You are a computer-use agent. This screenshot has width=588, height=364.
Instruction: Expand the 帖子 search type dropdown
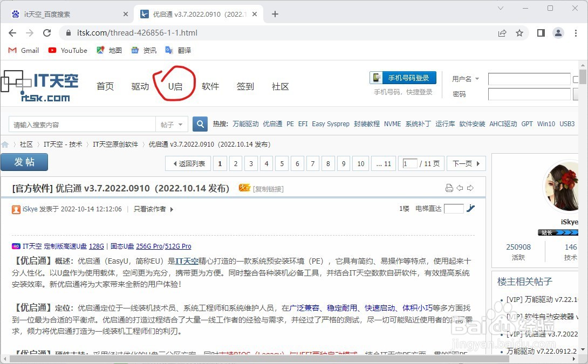[x=172, y=125]
